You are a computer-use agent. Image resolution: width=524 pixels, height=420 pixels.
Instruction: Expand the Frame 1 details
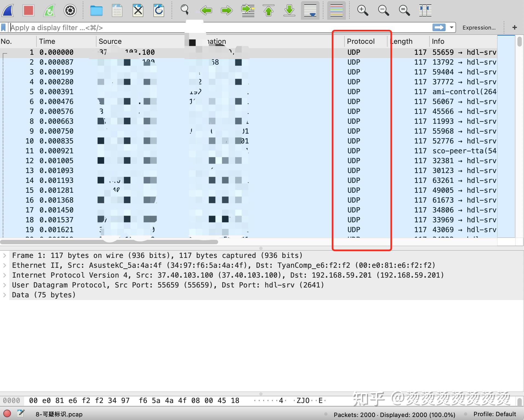(5, 255)
